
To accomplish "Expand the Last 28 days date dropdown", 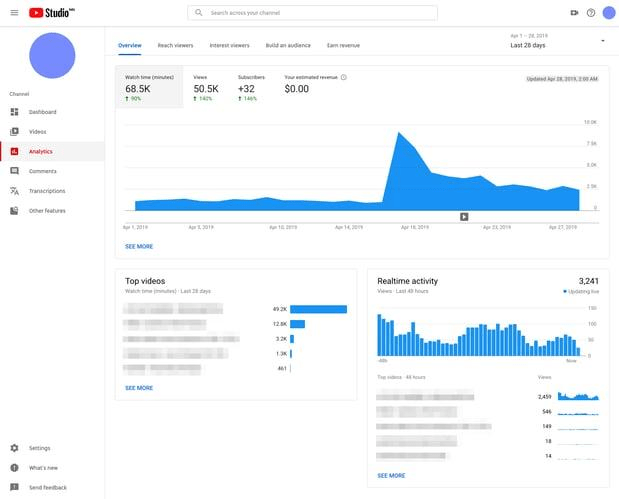I will (x=602, y=41).
